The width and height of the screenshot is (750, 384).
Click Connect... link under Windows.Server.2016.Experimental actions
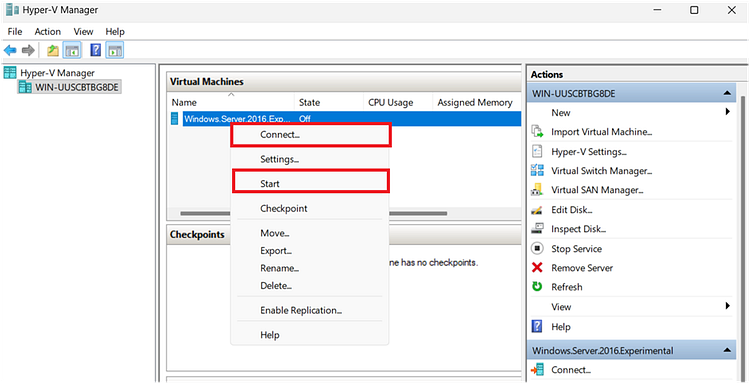pos(571,370)
